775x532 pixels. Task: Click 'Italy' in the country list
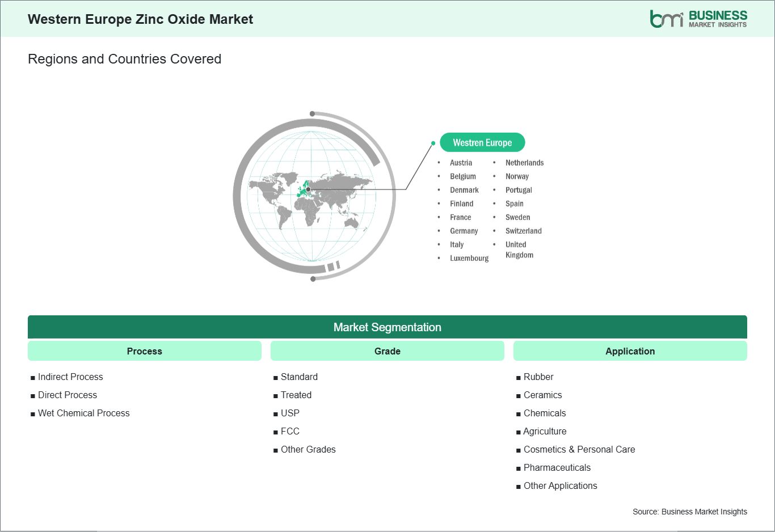(457, 244)
